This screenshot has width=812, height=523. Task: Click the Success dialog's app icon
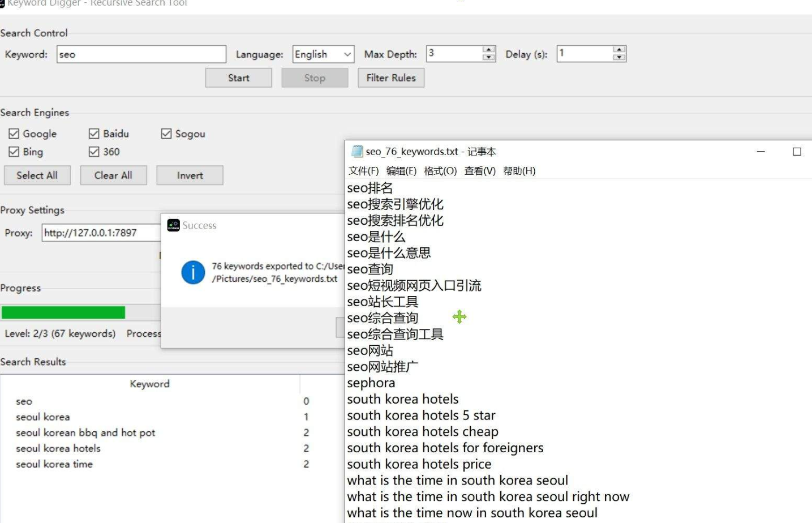(173, 225)
